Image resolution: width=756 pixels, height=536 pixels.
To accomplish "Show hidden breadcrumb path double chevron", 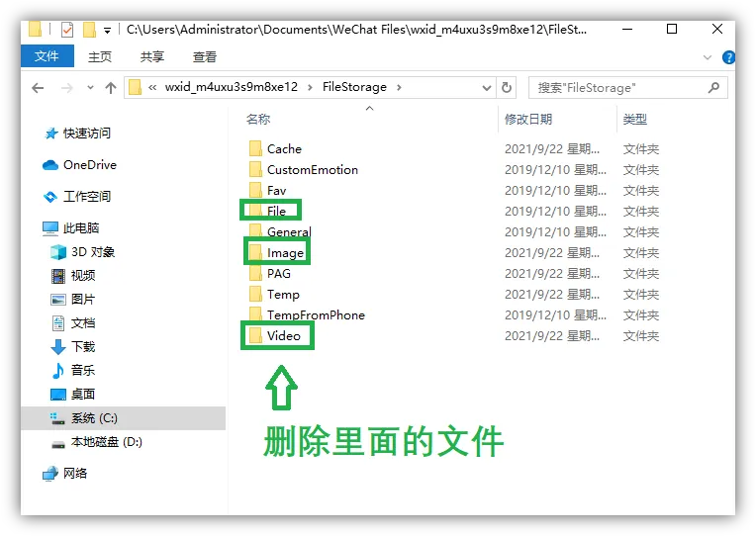I will tap(152, 87).
